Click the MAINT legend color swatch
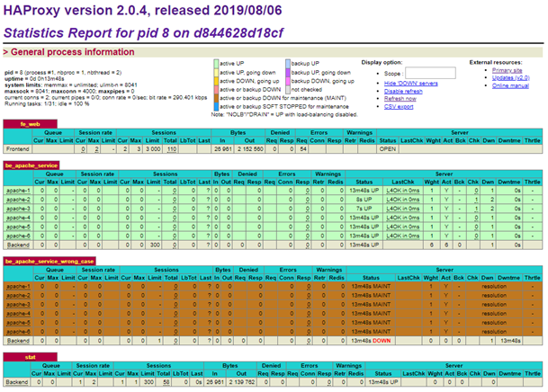This screenshot has width=548, height=392. point(216,98)
